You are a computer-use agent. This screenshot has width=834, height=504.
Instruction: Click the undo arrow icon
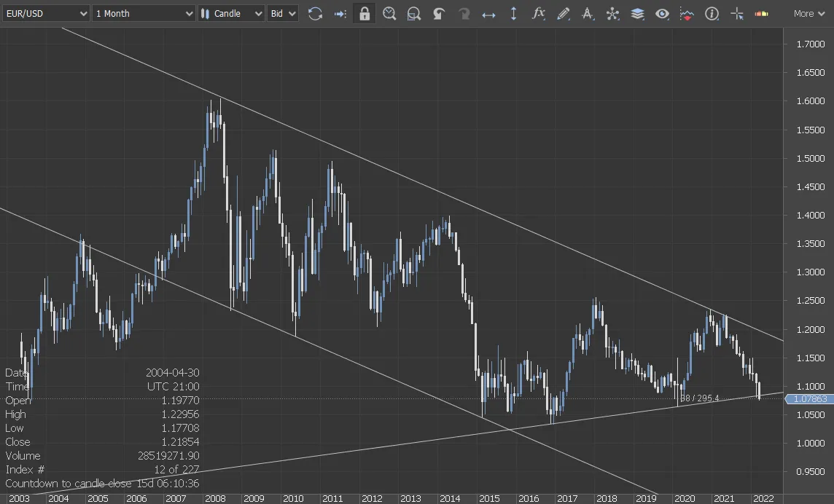pyautogui.click(x=439, y=13)
